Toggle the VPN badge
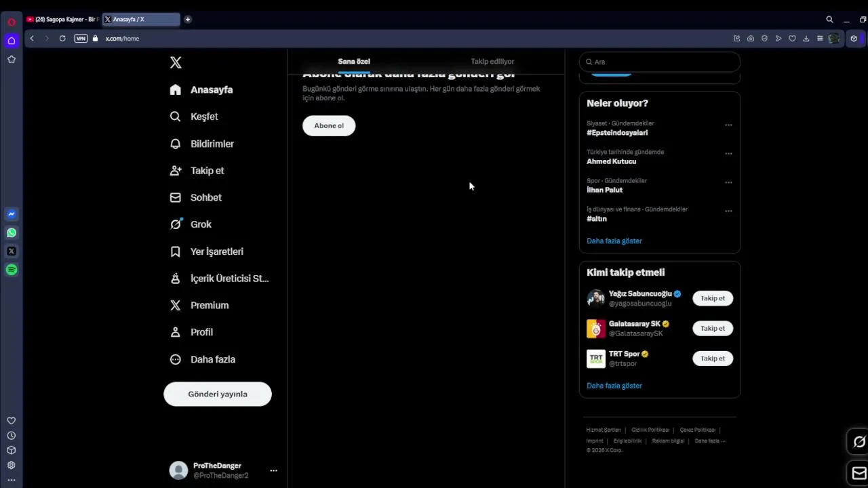 (81, 39)
